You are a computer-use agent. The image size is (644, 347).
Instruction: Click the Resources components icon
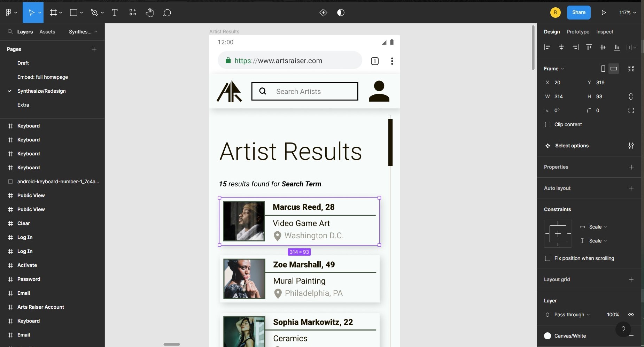click(133, 13)
